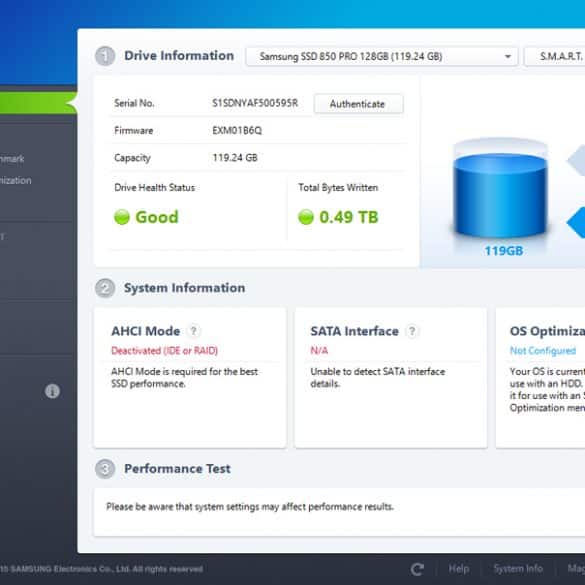The image size is (585, 585).
Task: Click the 0.49 TB written value
Action: pos(348,217)
